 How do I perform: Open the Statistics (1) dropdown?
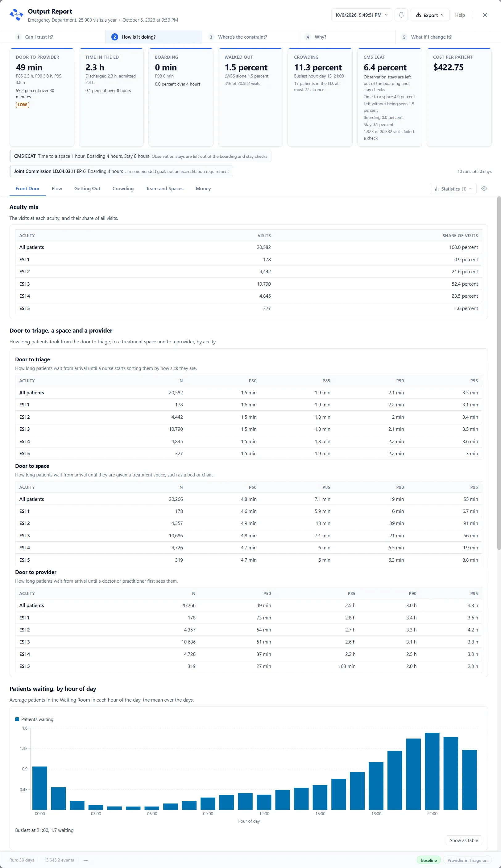click(x=453, y=189)
